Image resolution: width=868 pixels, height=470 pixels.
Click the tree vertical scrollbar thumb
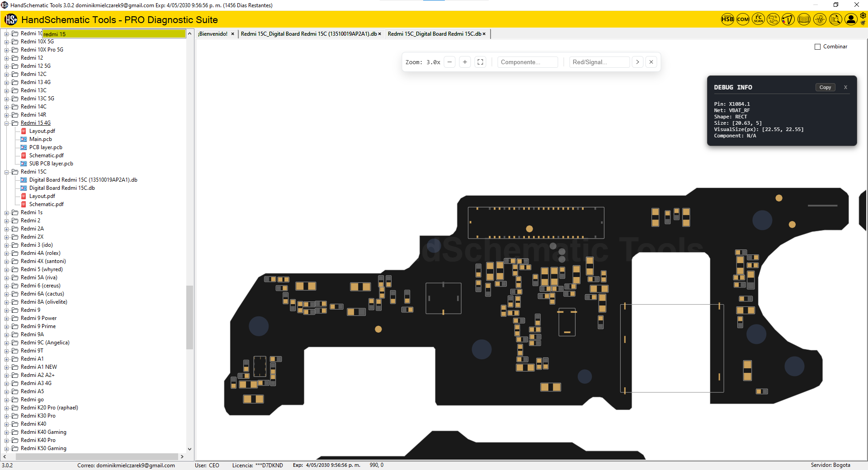coord(189,317)
